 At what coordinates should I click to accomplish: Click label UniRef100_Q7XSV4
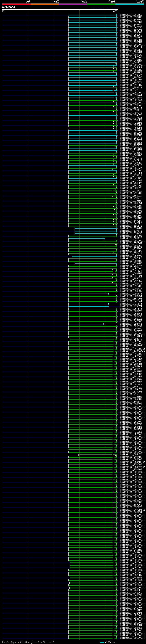point(131,306)
